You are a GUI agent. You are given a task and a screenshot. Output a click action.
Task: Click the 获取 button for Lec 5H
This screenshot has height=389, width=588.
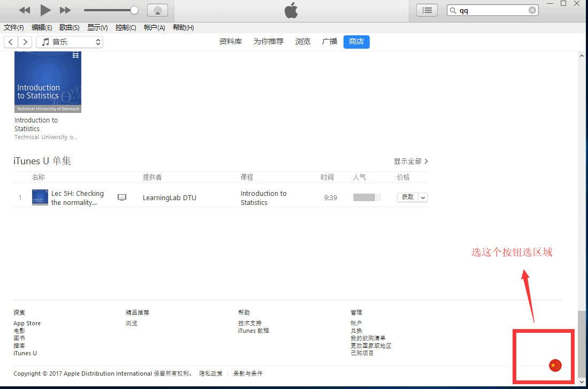tap(408, 197)
